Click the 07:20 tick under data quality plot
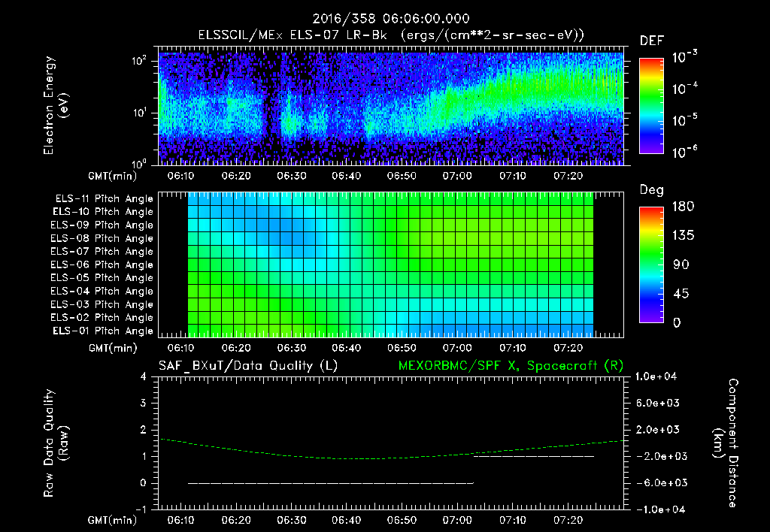 [568, 520]
